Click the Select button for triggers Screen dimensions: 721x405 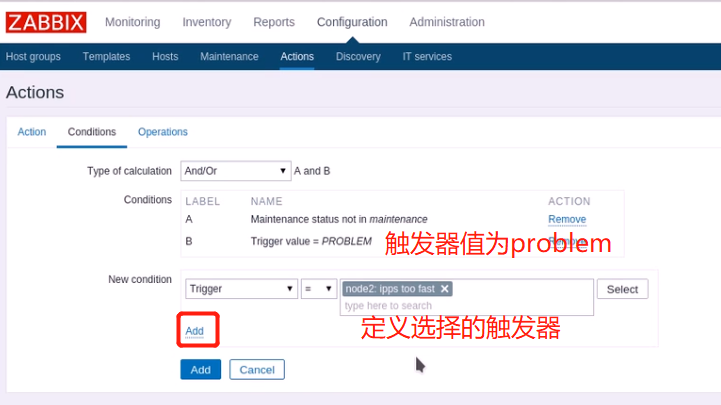pyautogui.click(x=623, y=289)
